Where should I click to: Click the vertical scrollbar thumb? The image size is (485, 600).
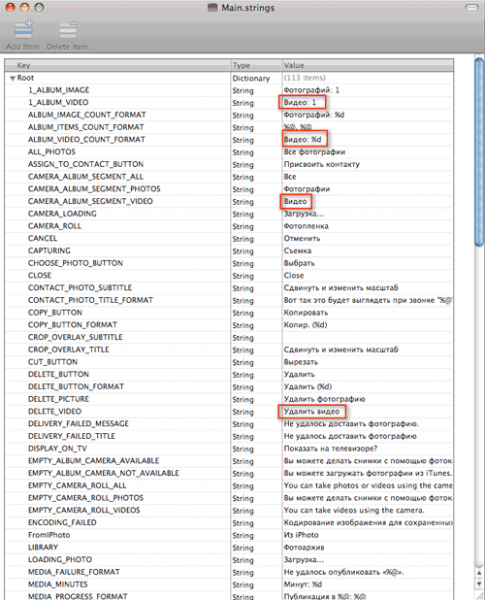478,152
